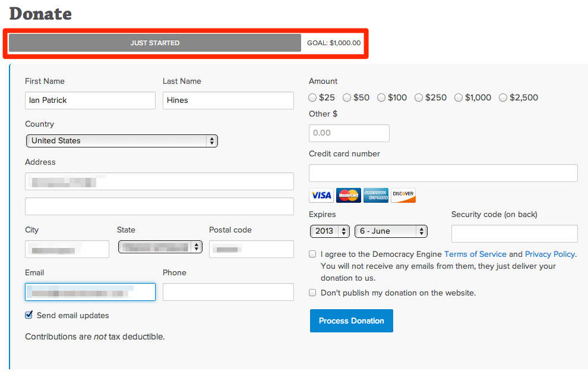Open the State dropdown
The height and width of the screenshot is (377, 588).
tap(160, 247)
